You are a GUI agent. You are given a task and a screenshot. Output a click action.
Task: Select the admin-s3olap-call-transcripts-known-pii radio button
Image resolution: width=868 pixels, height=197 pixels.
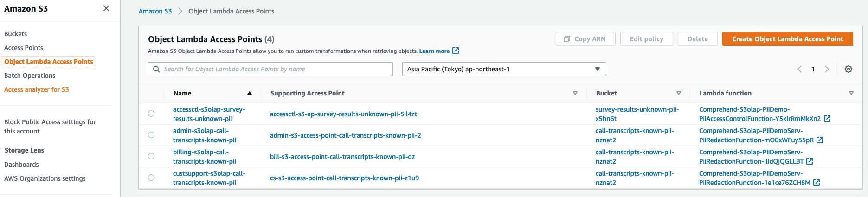pos(151,135)
